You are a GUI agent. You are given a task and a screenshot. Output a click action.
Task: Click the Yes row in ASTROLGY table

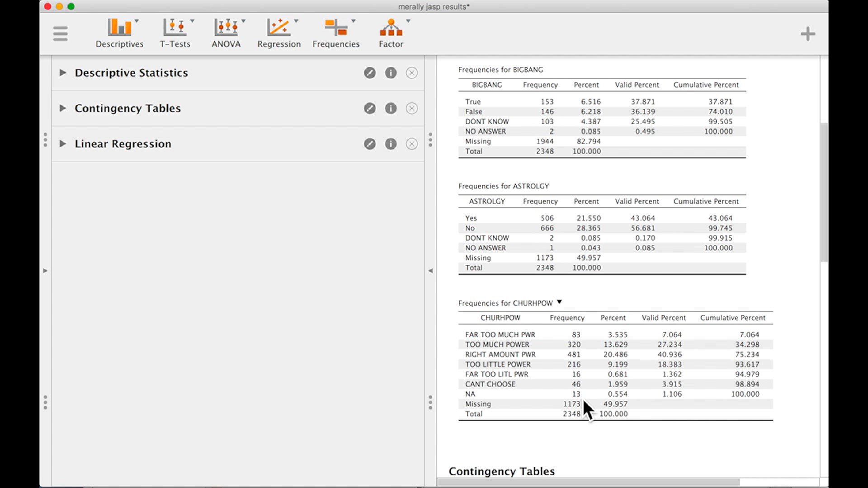click(602, 218)
